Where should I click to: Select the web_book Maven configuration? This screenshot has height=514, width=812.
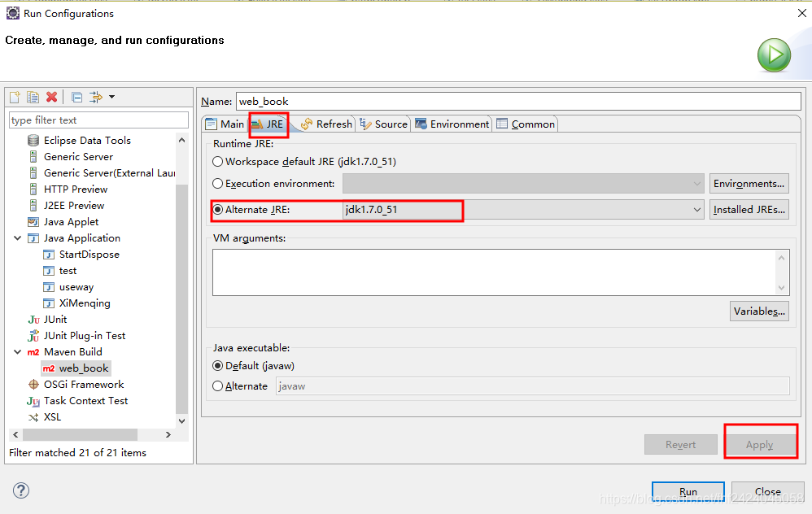(84, 368)
